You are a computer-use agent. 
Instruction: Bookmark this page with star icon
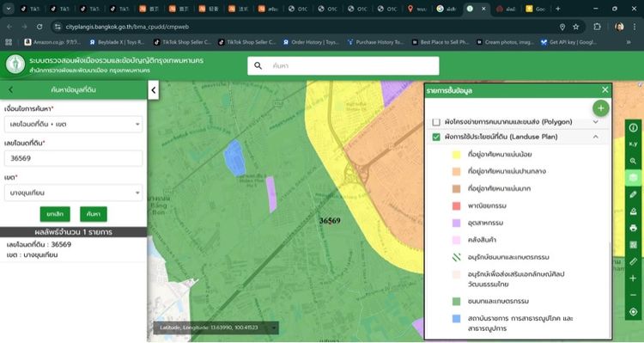tap(576, 27)
